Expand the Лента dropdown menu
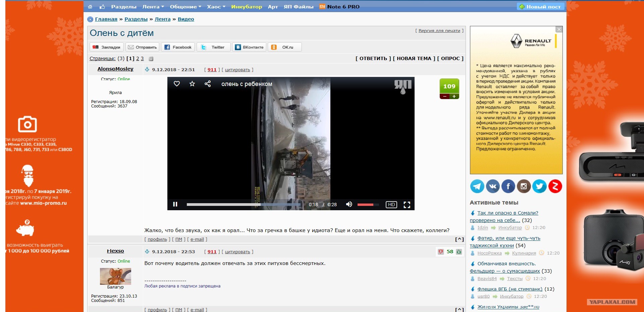Image resolution: width=644 pixels, height=312 pixels. click(153, 7)
